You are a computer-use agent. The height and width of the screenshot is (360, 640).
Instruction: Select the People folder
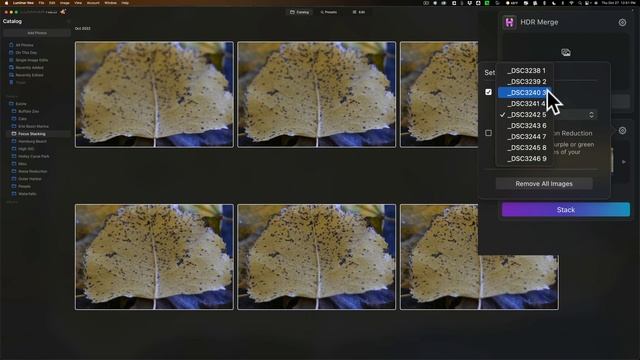(x=24, y=187)
